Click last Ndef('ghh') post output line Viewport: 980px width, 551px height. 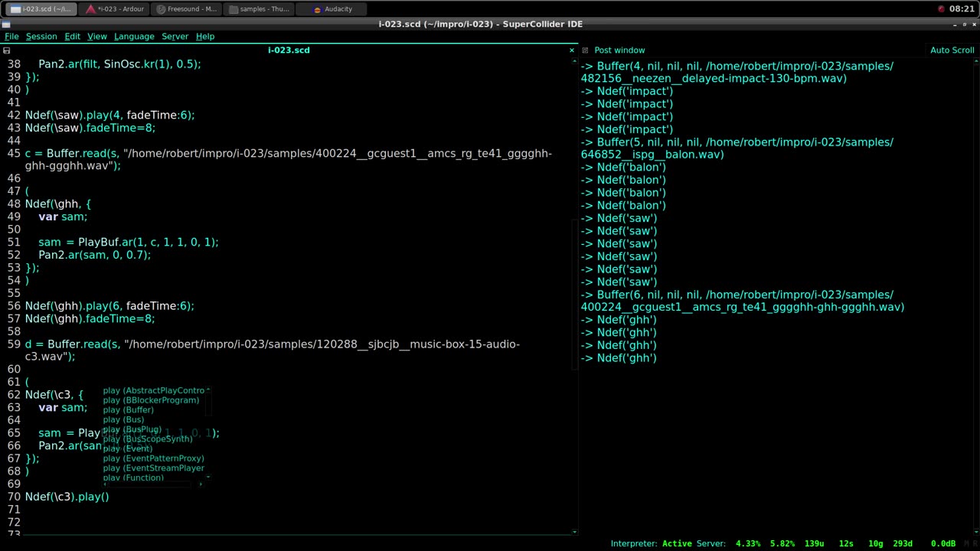coord(619,357)
